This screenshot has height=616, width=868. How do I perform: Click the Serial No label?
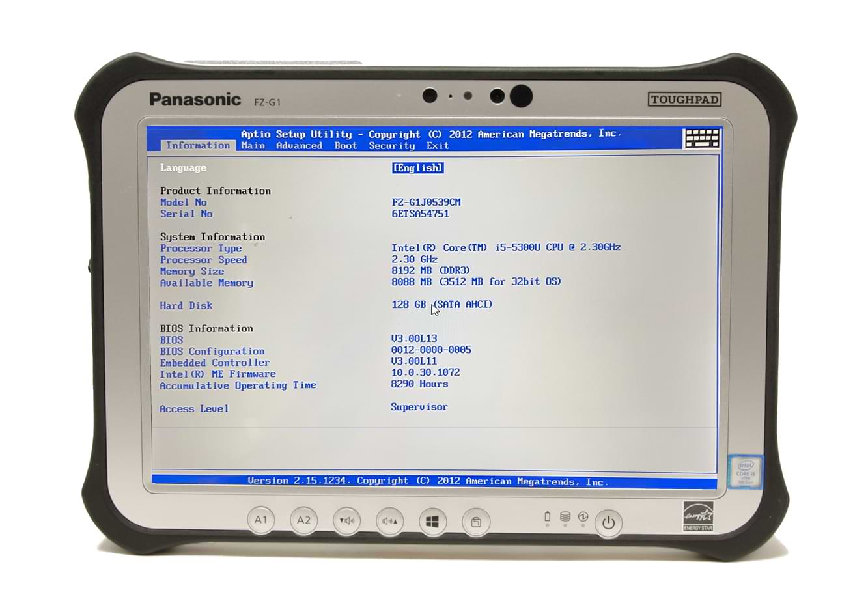pos(186,214)
